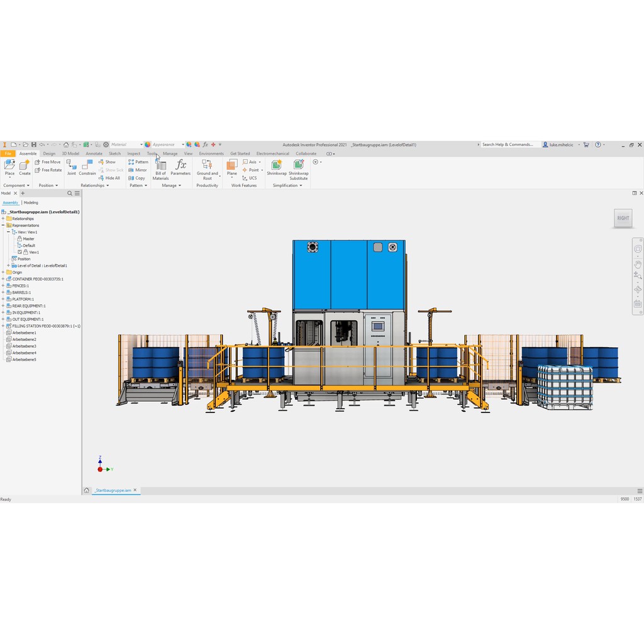
Task: Open the fx Parameters dialog
Action: 180,166
